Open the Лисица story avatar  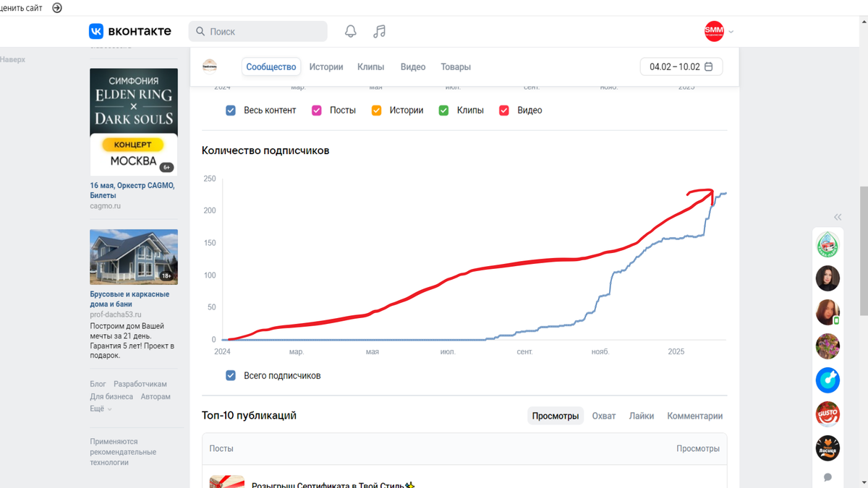tap(827, 448)
